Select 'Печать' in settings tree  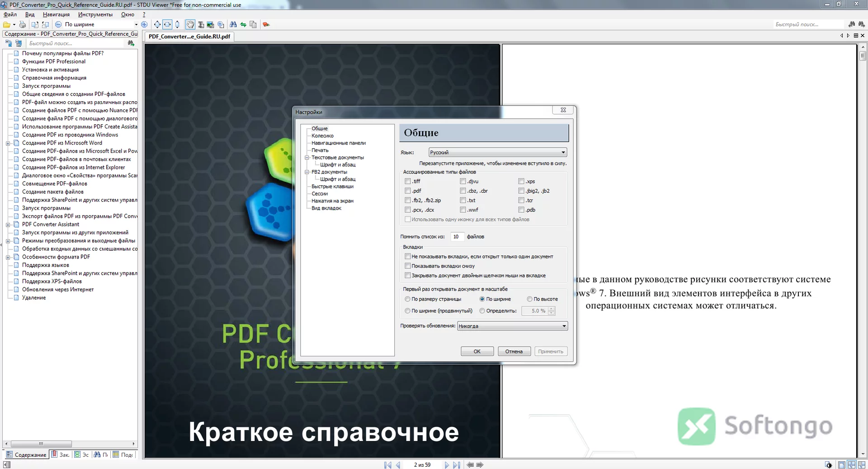click(320, 150)
